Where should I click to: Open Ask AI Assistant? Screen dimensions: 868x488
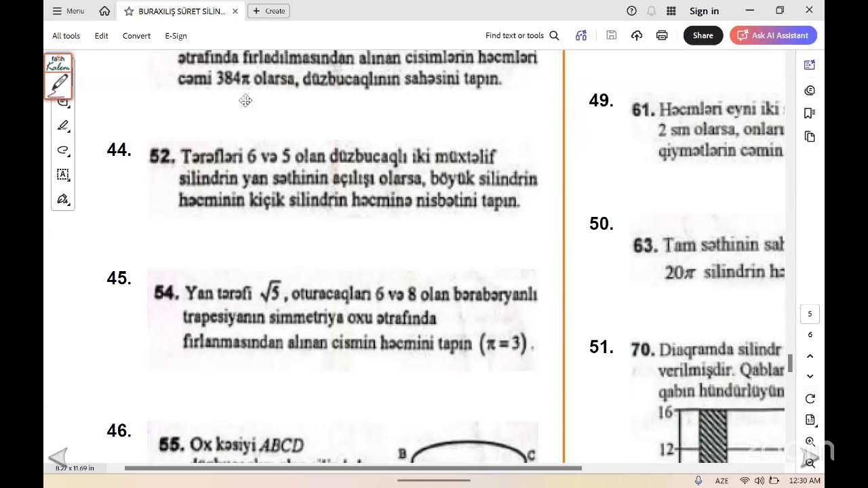[773, 36]
